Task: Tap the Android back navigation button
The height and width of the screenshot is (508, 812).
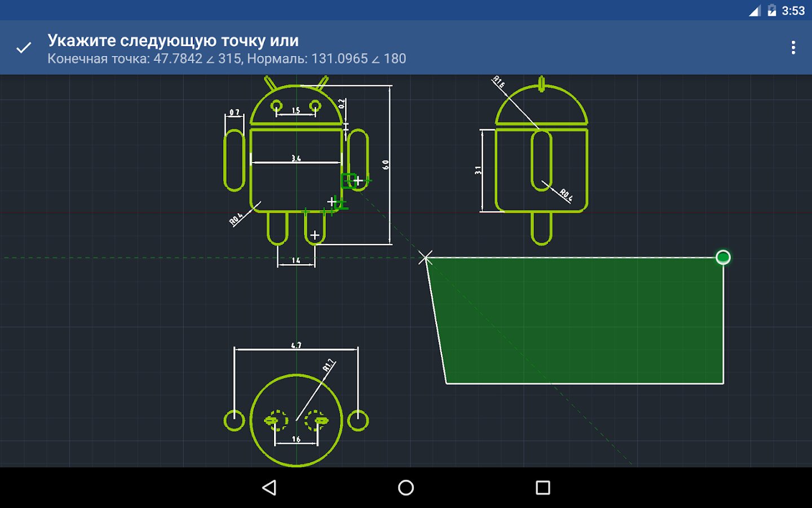Action: click(x=270, y=488)
